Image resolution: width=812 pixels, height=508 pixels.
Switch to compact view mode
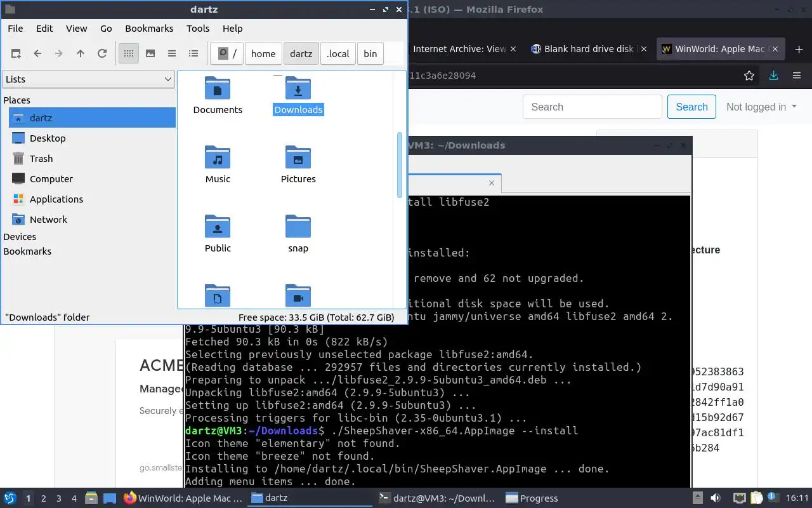(x=172, y=54)
